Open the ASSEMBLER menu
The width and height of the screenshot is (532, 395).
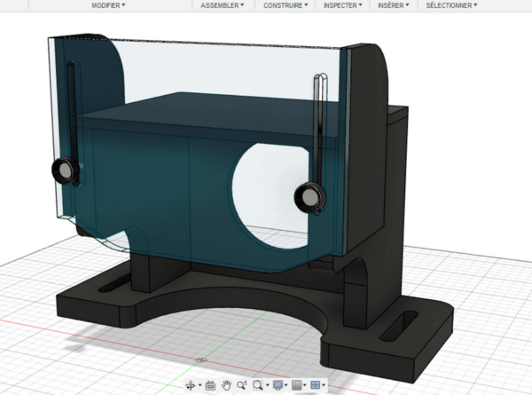point(220,4)
